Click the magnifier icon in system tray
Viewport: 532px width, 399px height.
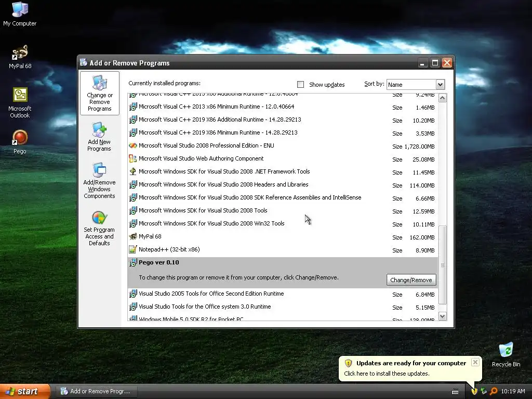(x=494, y=391)
